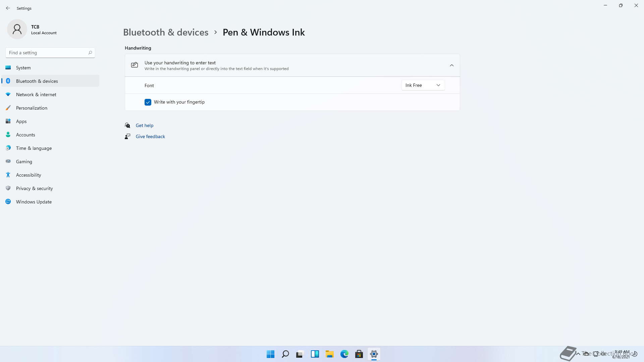
Task: Minimize the Settings window
Action: 605,5
